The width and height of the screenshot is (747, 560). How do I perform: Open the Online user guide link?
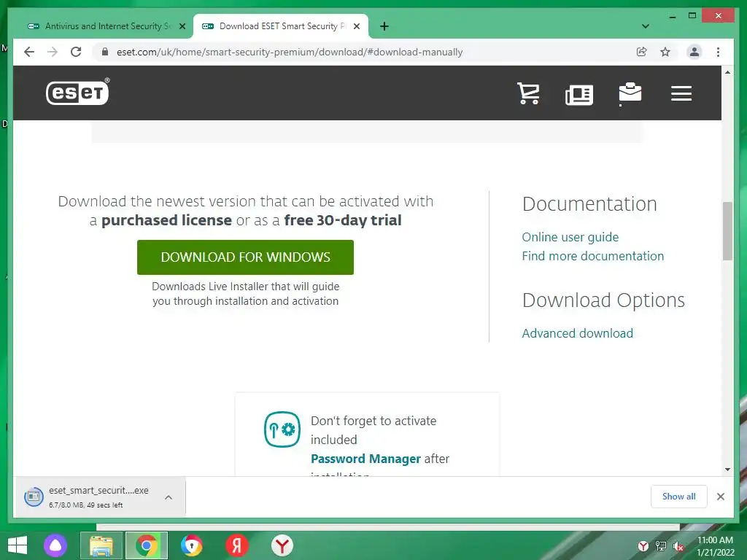click(570, 237)
